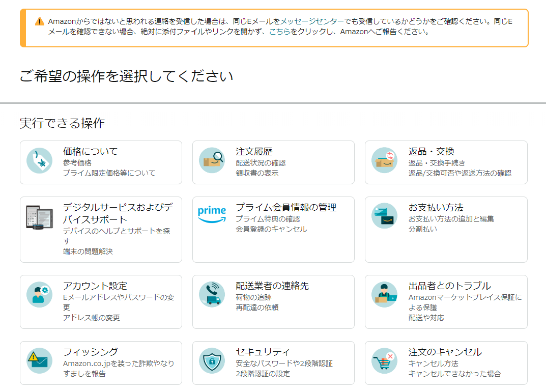Click the cancel order shopping cart icon
546x392 pixels.
384,360
